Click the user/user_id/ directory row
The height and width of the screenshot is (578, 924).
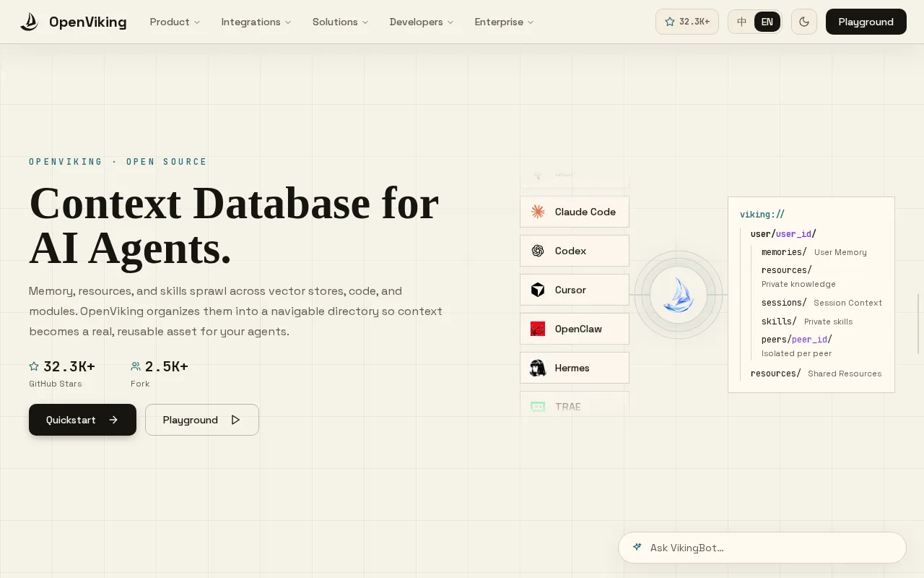coord(783,233)
